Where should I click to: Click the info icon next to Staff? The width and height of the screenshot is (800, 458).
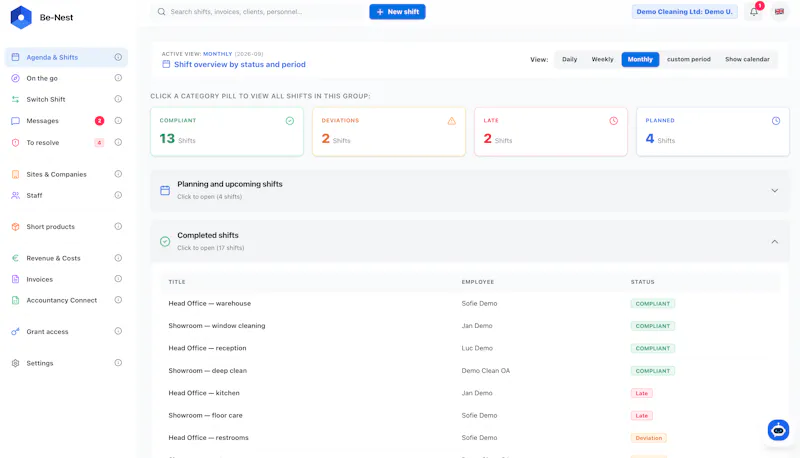(118, 195)
